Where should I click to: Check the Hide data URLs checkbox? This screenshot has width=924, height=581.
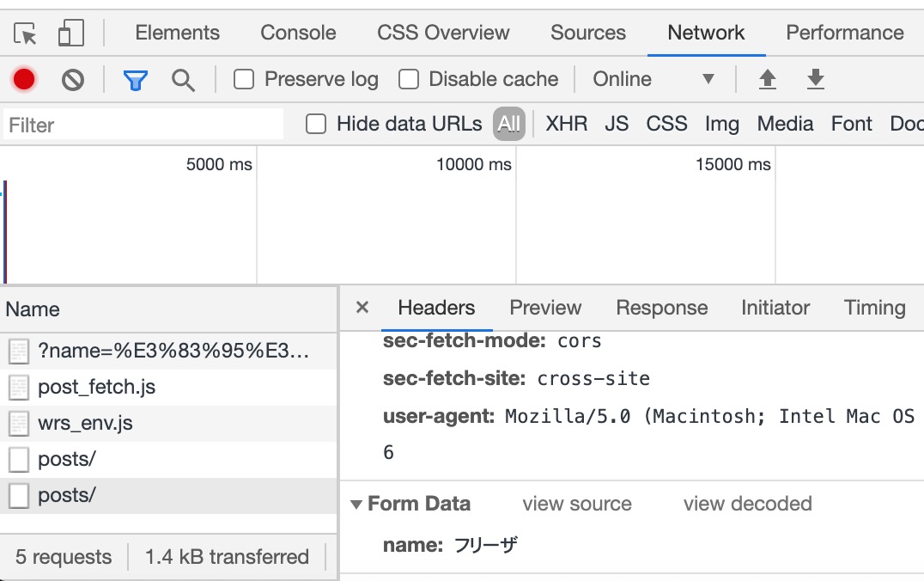316,124
